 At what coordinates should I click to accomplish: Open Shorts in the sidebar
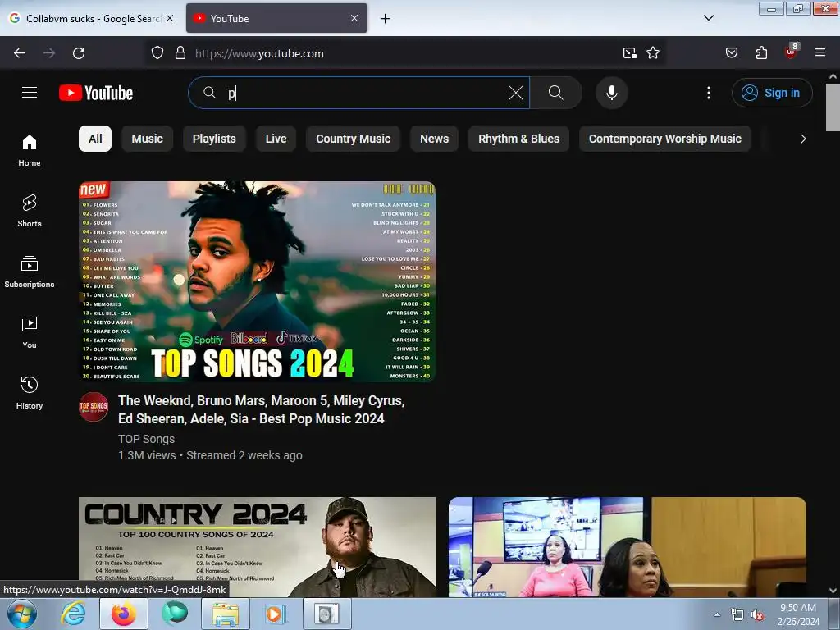[x=30, y=211]
